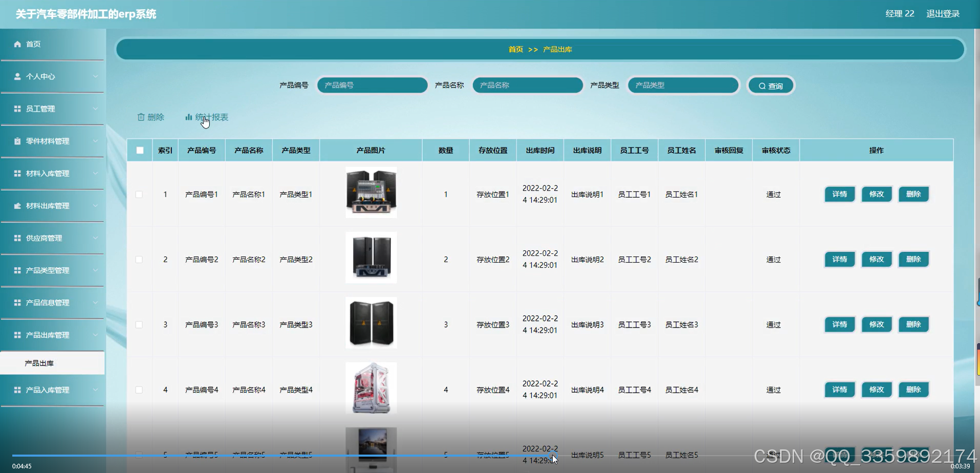
Task: Toggle the select-all checkbox in table header
Action: point(139,149)
